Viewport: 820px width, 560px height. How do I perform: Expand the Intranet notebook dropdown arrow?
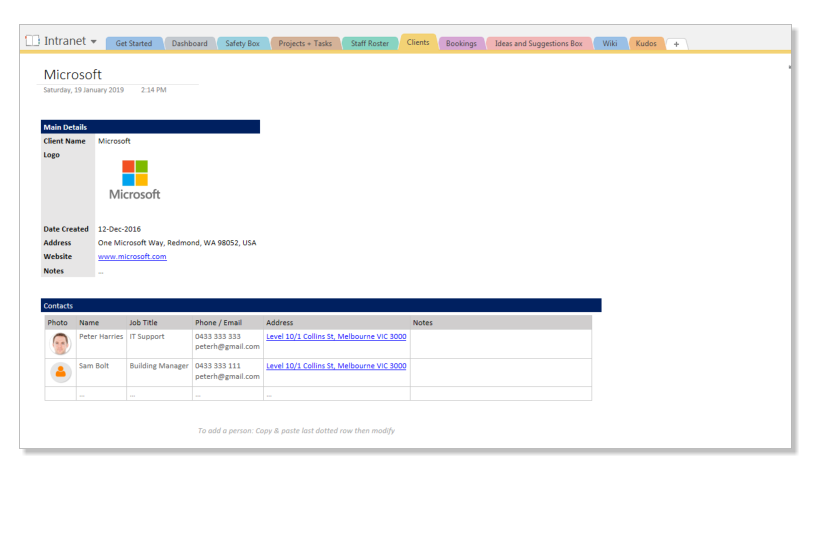94,41
